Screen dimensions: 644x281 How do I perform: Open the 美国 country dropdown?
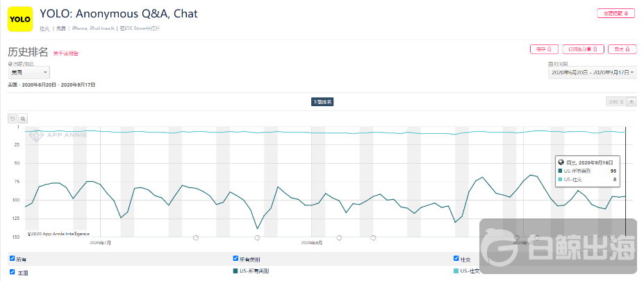coord(28,72)
